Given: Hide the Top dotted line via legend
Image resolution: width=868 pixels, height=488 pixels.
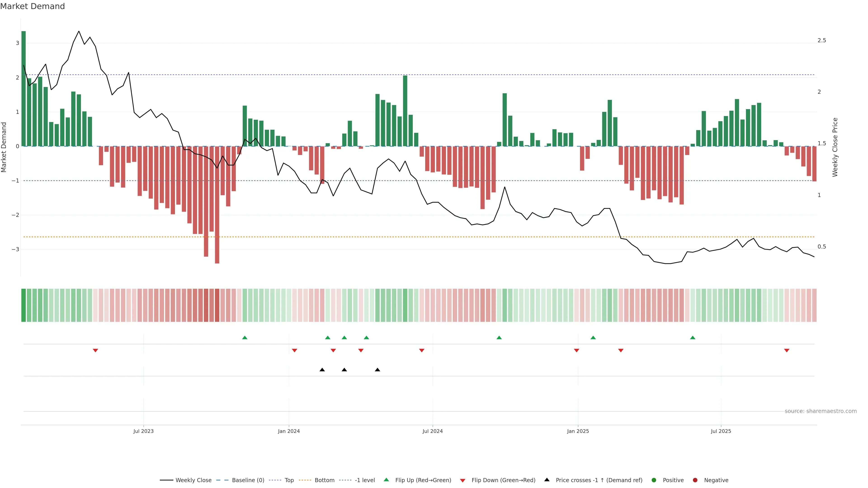Looking at the screenshot, I should [289, 480].
